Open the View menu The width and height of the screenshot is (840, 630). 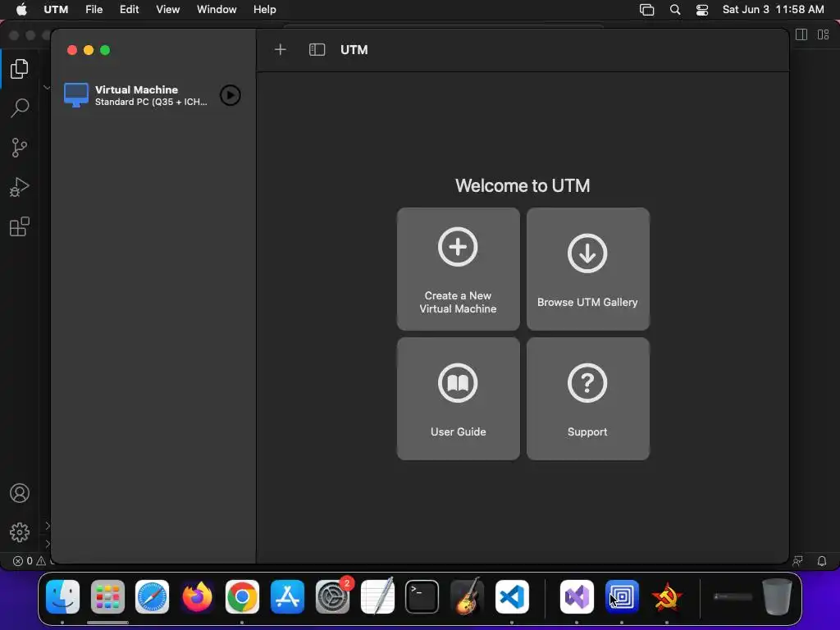pyautogui.click(x=167, y=10)
